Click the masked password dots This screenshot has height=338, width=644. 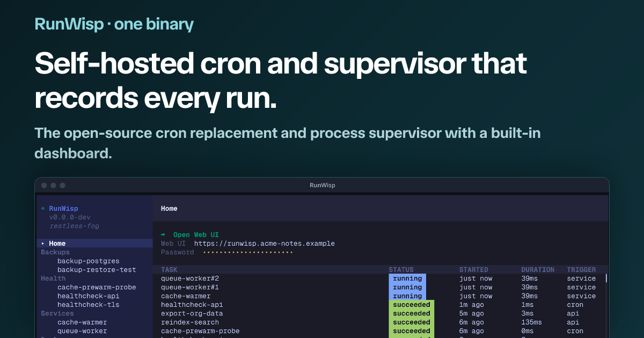(248, 252)
